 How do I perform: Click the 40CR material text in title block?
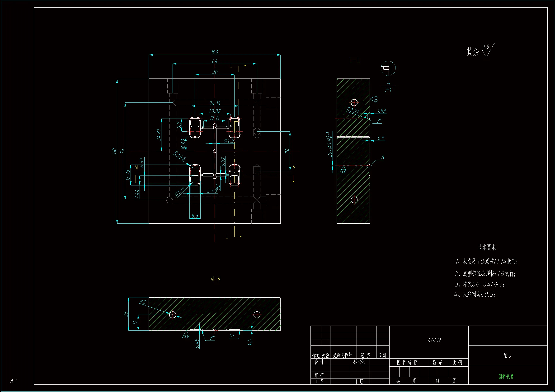434,340
